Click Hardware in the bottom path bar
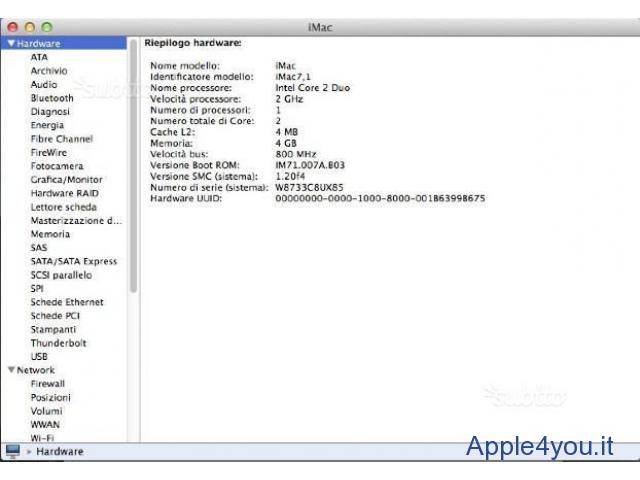640x480 pixels. (60, 451)
